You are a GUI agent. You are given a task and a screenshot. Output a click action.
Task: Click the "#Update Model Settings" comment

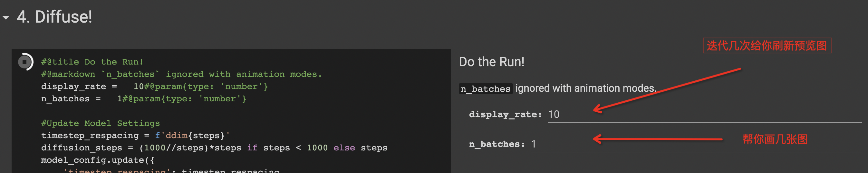coord(101,123)
